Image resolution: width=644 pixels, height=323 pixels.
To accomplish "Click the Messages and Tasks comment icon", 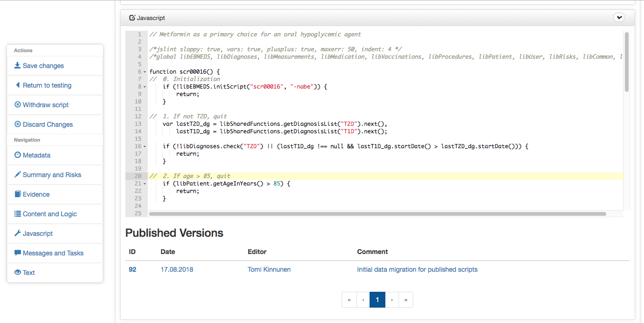I will coord(18,253).
